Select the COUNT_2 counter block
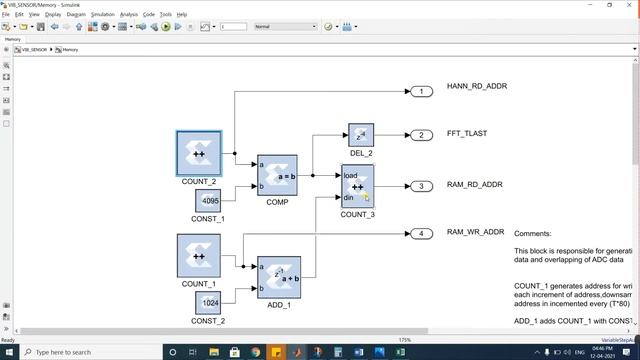 199,153
